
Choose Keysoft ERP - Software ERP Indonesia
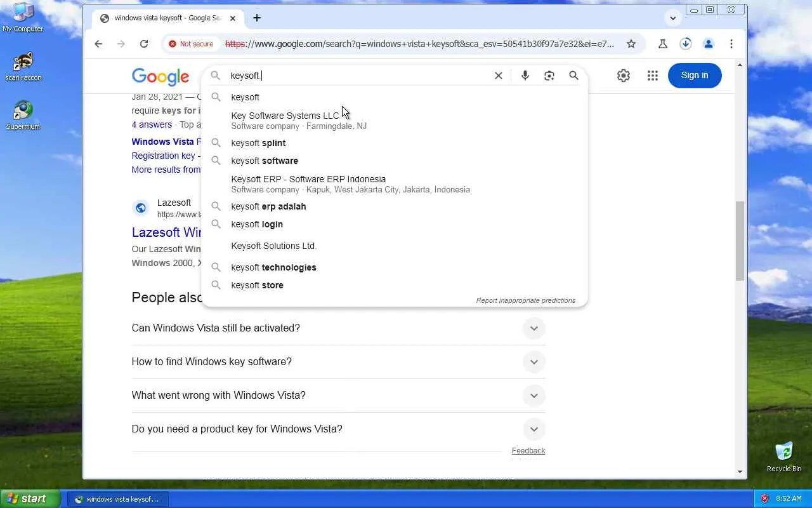[395, 184]
